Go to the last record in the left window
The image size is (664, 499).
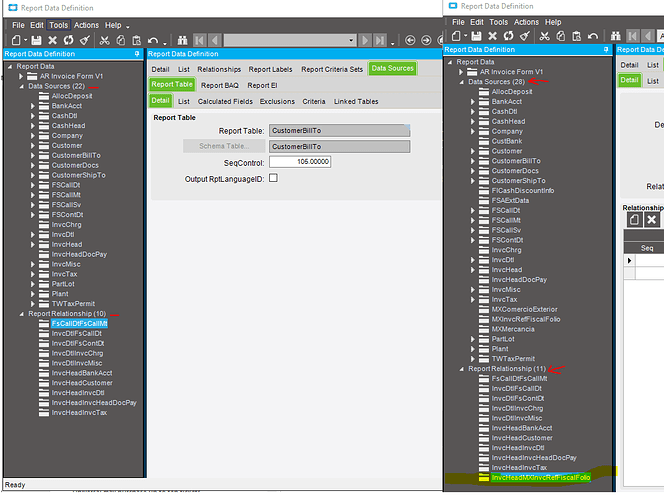[380, 40]
